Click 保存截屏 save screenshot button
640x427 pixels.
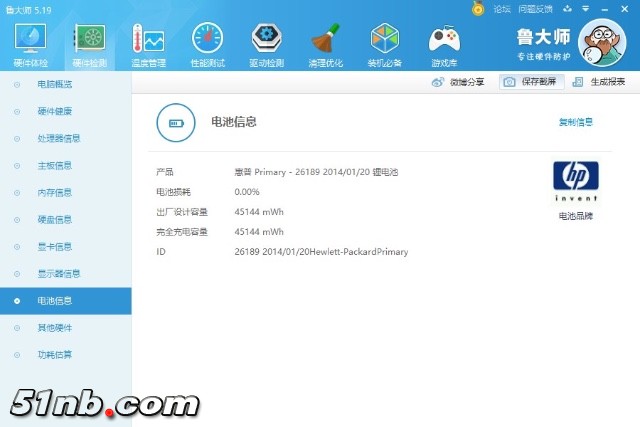point(529,82)
